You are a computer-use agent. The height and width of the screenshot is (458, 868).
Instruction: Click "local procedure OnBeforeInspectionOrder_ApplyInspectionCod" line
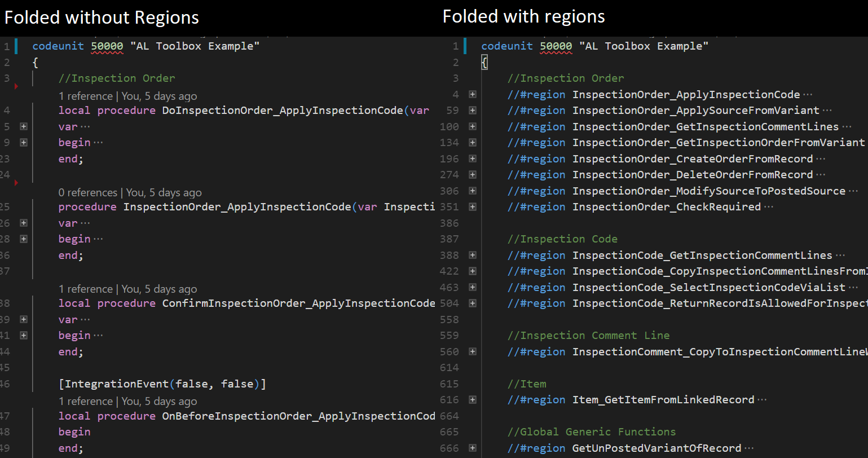pyautogui.click(x=246, y=416)
